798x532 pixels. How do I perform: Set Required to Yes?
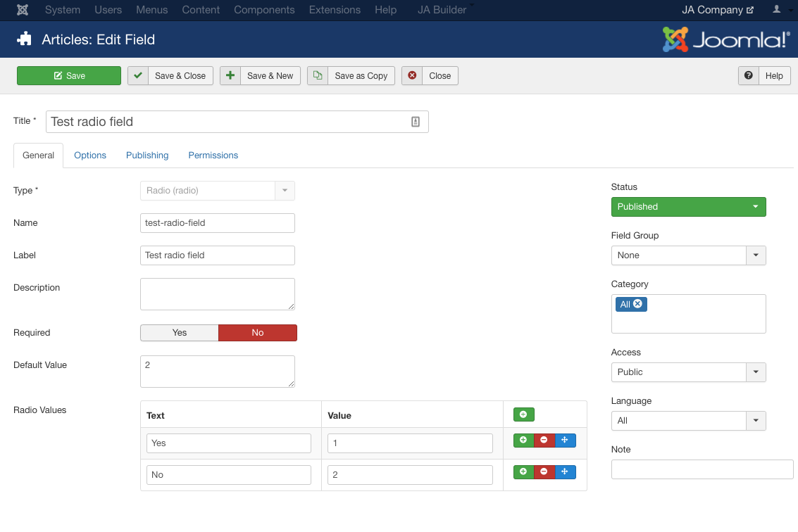click(x=180, y=333)
